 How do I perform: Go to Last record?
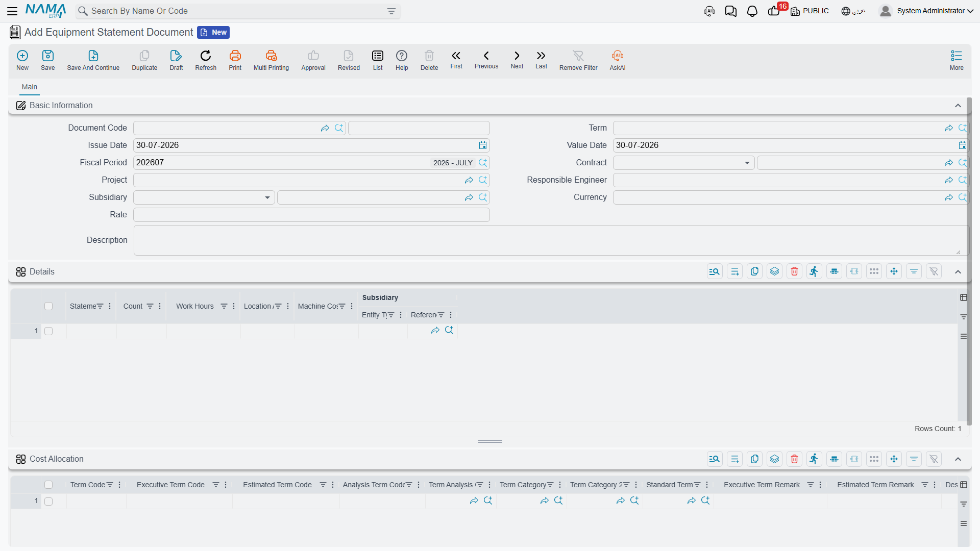pyautogui.click(x=541, y=60)
